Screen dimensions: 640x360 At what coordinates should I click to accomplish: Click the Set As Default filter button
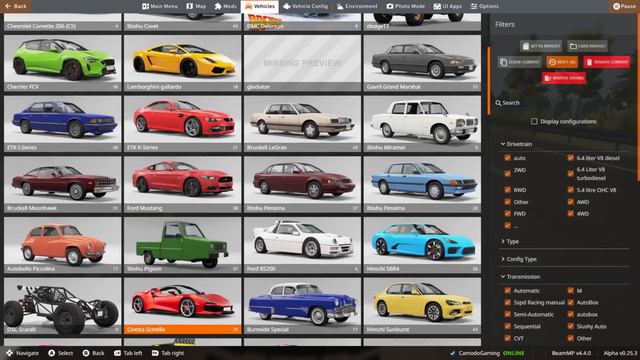click(x=541, y=46)
